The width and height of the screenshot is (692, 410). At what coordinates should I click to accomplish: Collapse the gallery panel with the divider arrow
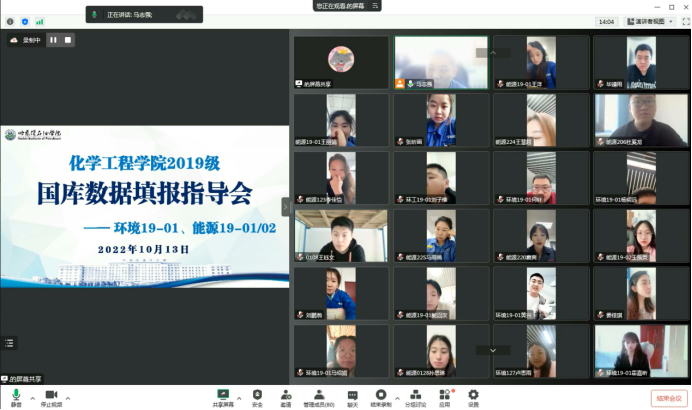pos(285,207)
